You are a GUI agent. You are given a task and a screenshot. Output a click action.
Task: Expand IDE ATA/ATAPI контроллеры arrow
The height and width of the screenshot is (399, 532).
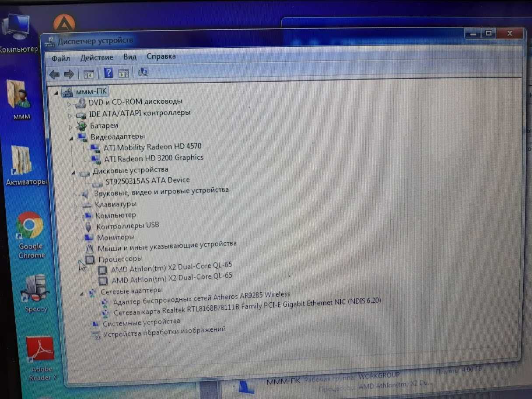pos(70,115)
